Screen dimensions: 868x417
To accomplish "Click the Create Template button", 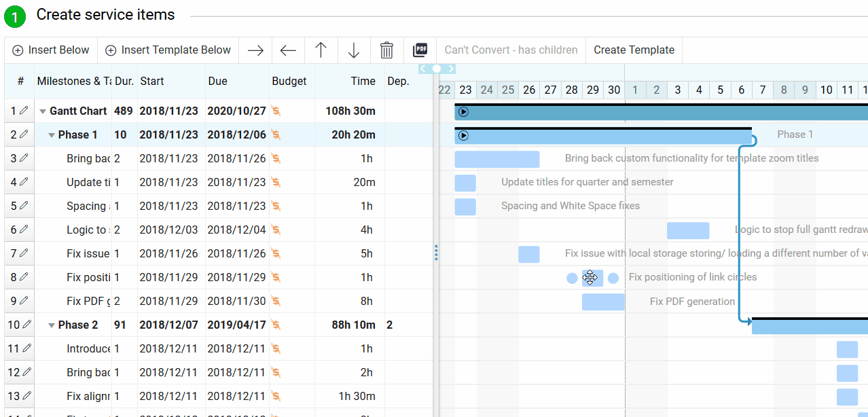I will [x=634, y=50].
